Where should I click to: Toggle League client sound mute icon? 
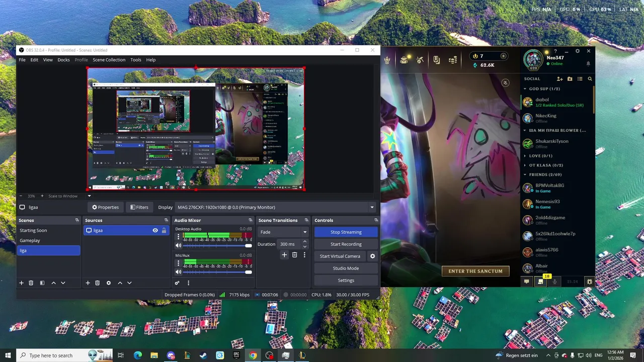point(506,82)
